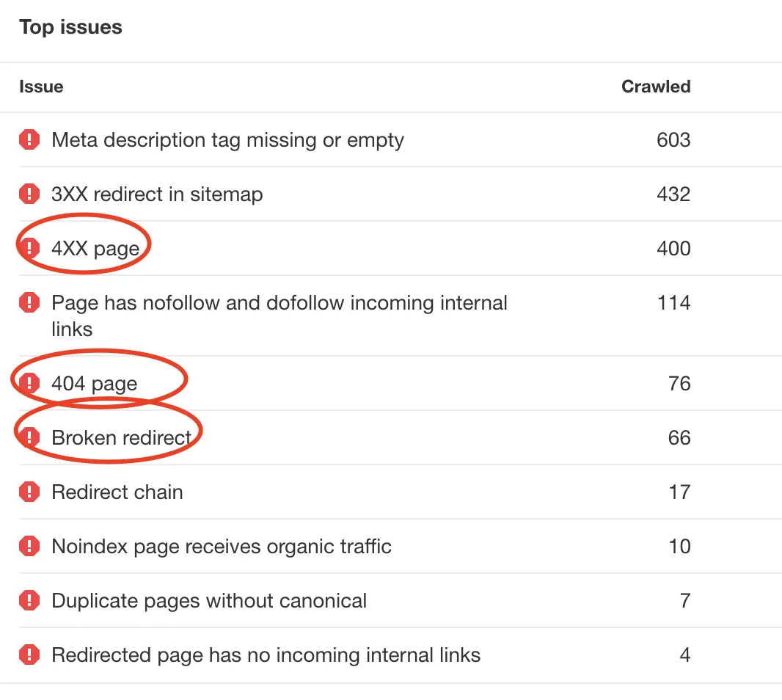Click the error icon for 4XX page

[x=29, y=248]
